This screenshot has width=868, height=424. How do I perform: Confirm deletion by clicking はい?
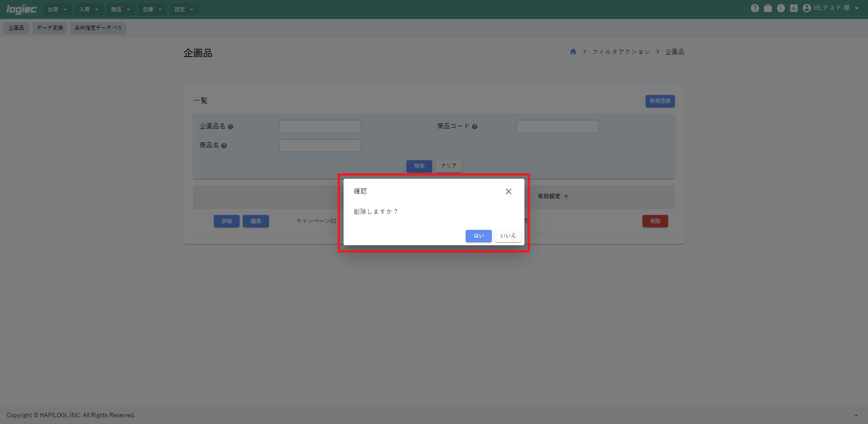click(478, 236)
